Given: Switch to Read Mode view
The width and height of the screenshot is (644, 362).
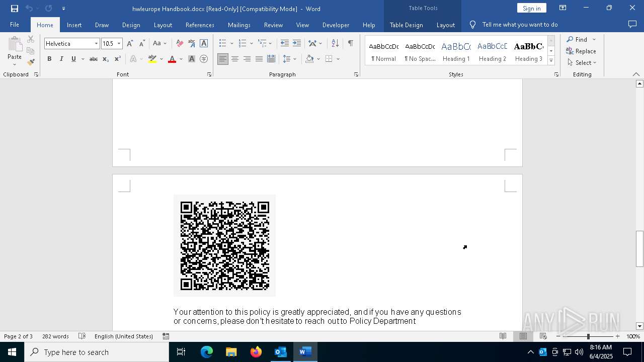Looking at the screenshot, I should pyautogui.click(x=503, y=336).
